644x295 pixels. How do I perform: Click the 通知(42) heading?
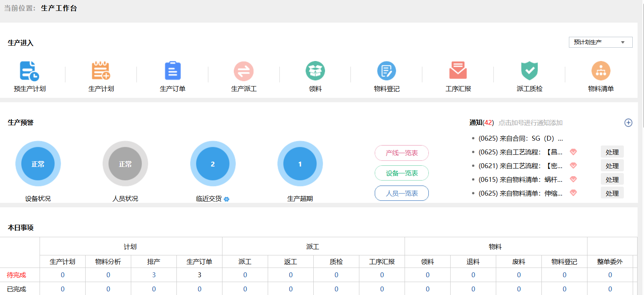[482, 122]
